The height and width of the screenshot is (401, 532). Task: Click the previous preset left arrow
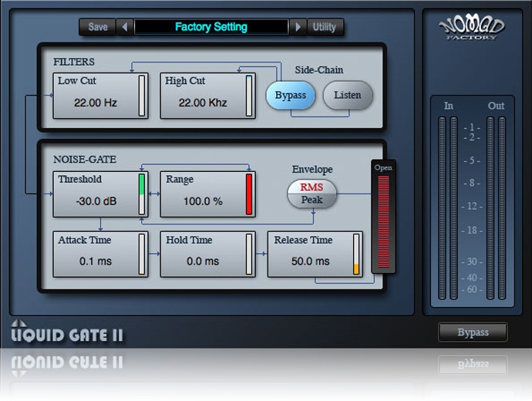126,27
